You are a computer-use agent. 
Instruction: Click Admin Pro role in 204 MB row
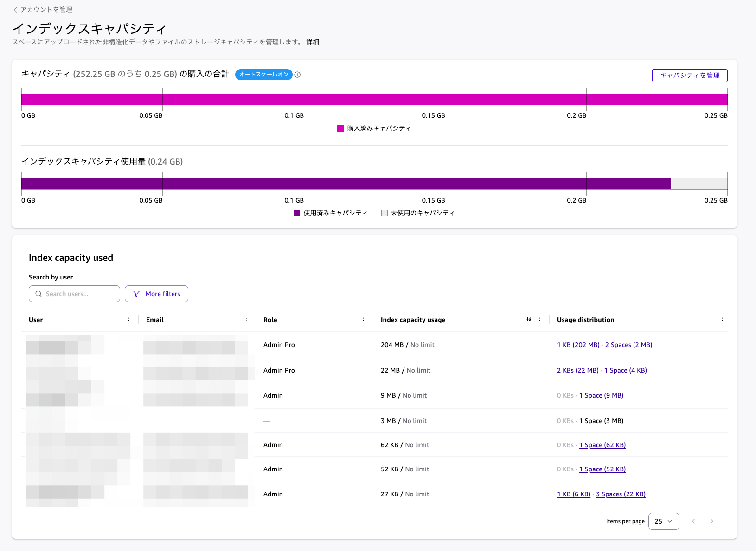tap(279, 345)
